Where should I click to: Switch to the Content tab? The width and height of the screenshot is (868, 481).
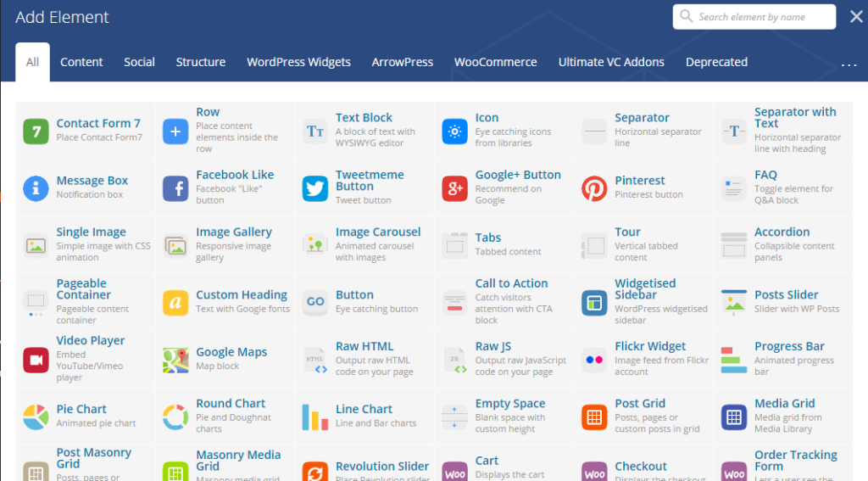tap(81, 62)
